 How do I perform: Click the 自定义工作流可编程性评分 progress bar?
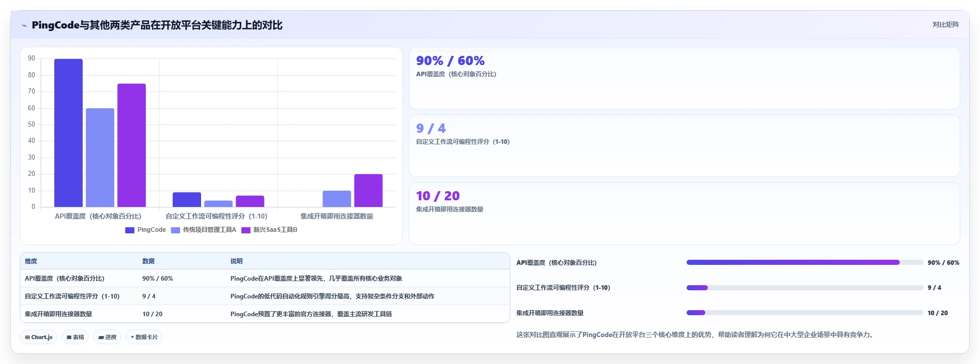[805, 288]
